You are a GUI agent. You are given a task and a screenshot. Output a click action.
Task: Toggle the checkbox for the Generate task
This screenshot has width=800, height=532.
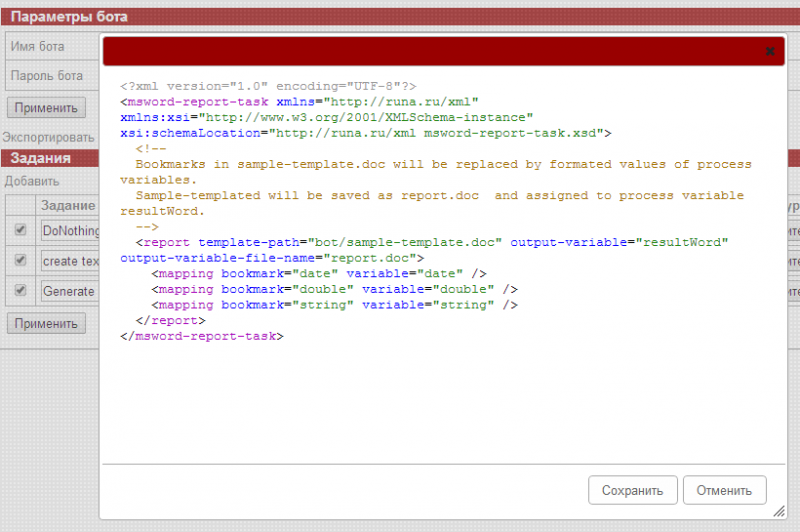click(20, 290)
